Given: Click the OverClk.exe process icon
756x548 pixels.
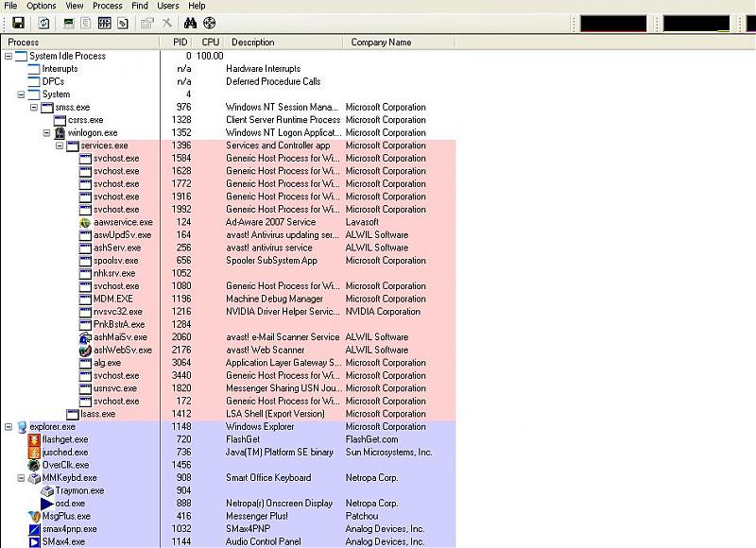Looking at the screenshot, I should click(34, 465).
